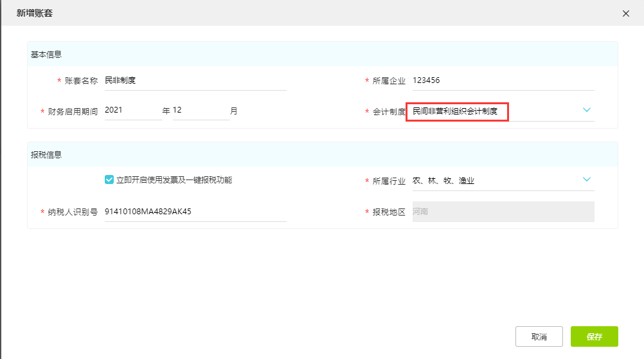This screenshot has height=359, width=644.
Task: Click the 立即开启使用发票及一键报税功能 label text
Action: click(x=174, y=180)
